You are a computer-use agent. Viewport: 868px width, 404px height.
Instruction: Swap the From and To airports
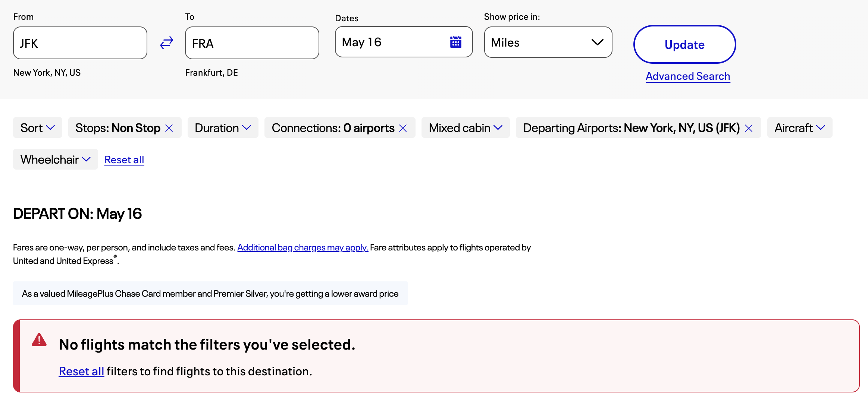(x=166, y=43)
